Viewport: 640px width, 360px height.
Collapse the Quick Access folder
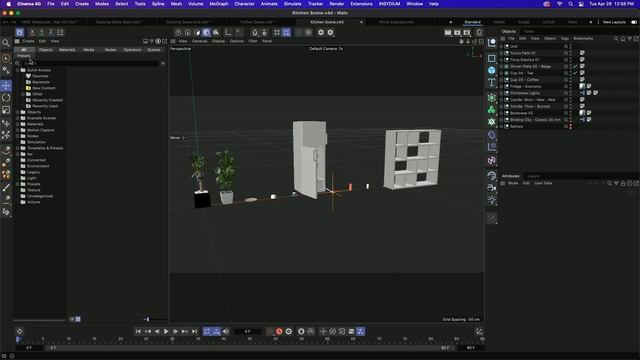[x=18, y=70]
